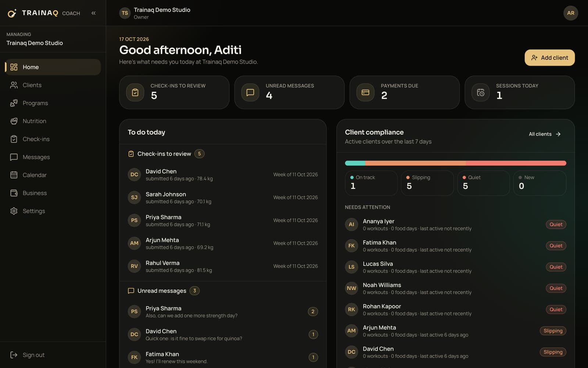Click the AM avatar in Needs attention list
This screenshot has height=368, width=588.
(351, 331)
